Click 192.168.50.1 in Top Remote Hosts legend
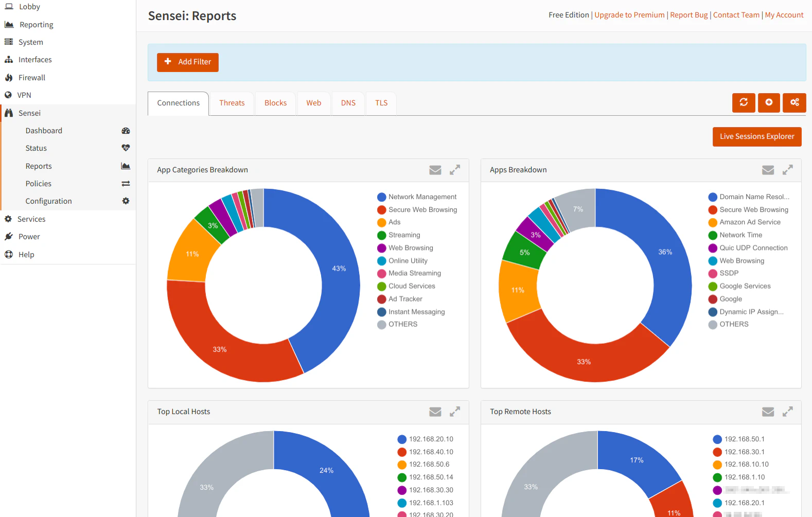812x517 pixels. pos(744,439)
